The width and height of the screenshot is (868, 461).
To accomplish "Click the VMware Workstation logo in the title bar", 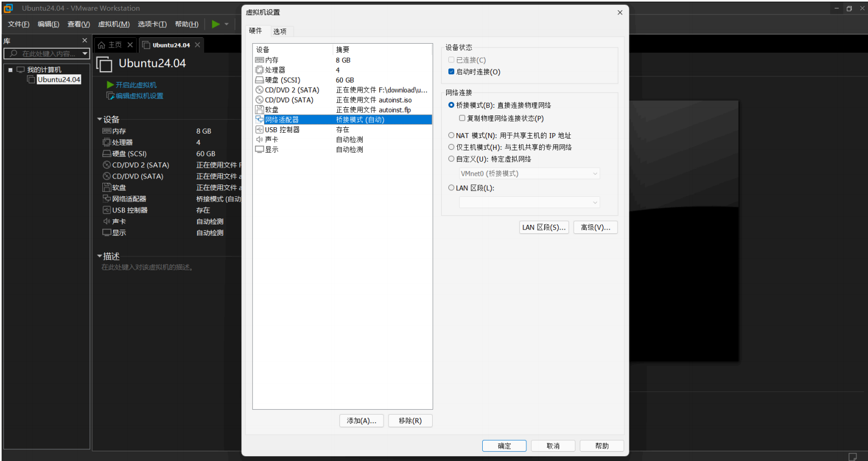I will [x=8, y=8].
